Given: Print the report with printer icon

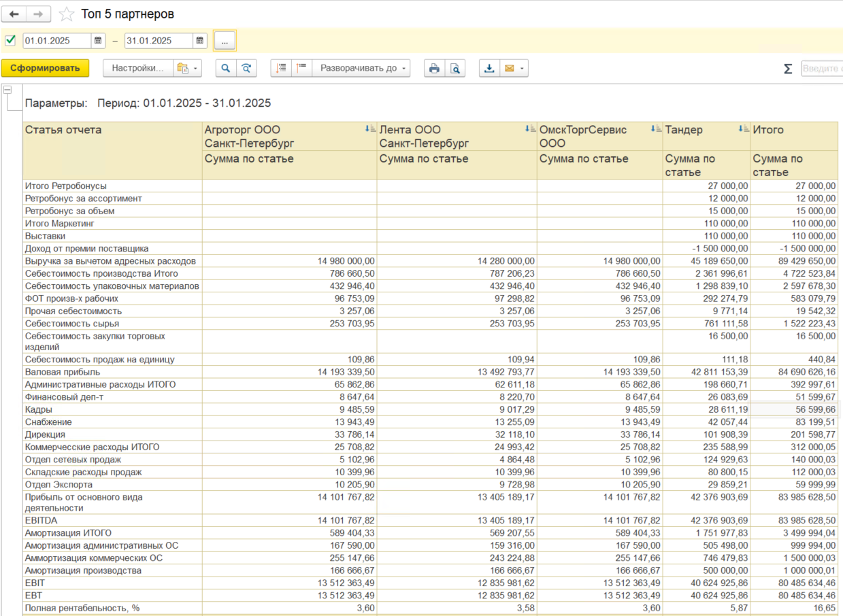Looking at the screenshot, I should point(434,68).
